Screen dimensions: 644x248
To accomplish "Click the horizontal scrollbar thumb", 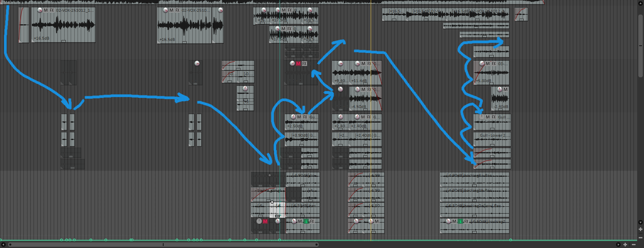I will click(x=163, y=244).
